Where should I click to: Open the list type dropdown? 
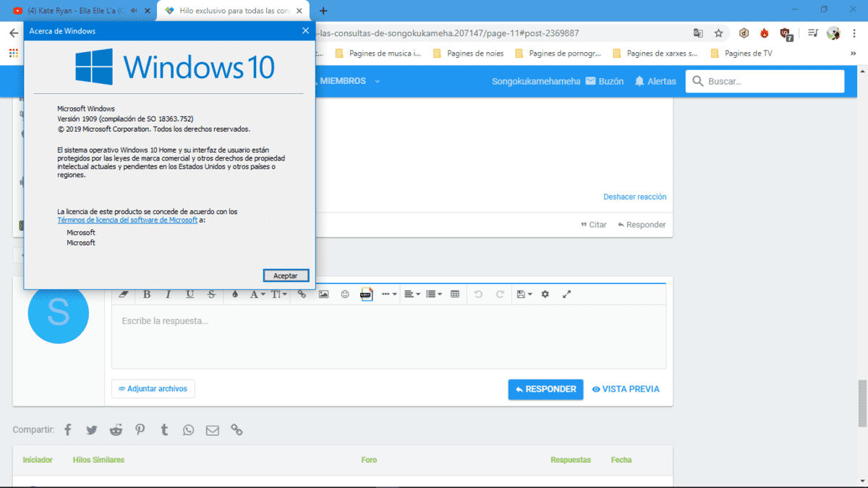(434, 294)
